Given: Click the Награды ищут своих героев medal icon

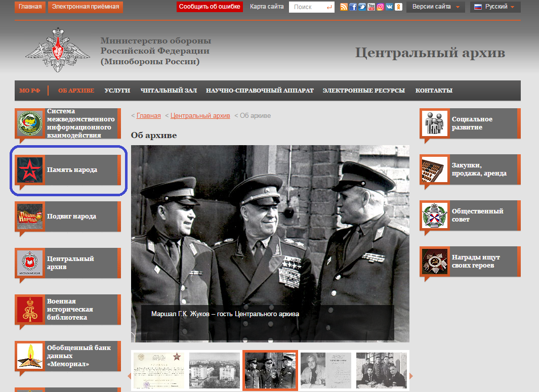Looking at the screenshot, I should coord(435,262).
